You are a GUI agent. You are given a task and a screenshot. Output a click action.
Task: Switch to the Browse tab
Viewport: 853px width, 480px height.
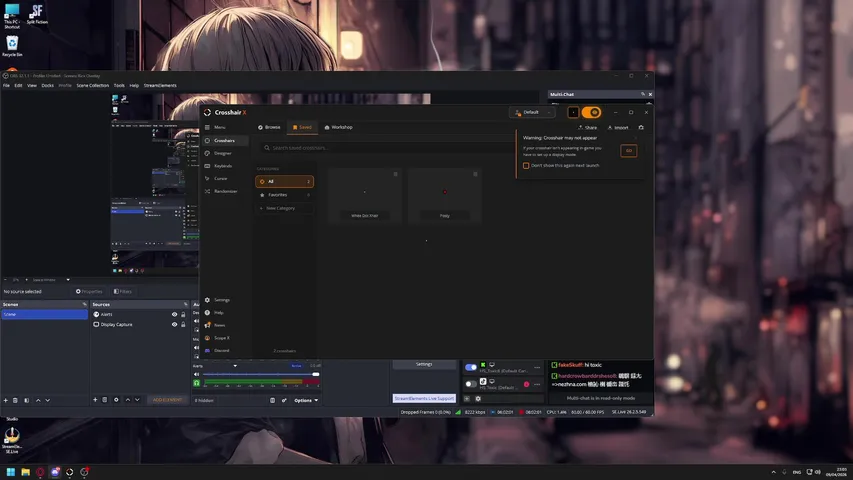[x=269, y=127]
